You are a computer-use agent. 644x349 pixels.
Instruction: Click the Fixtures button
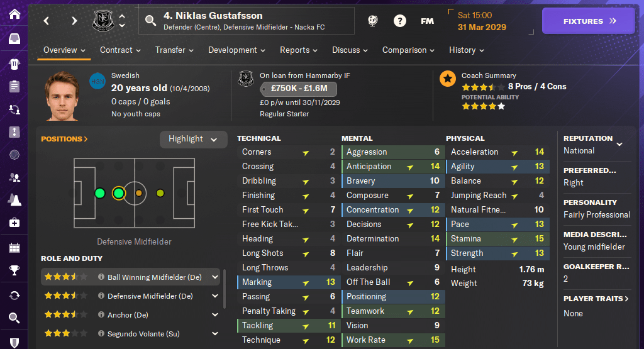click(589, 21)
